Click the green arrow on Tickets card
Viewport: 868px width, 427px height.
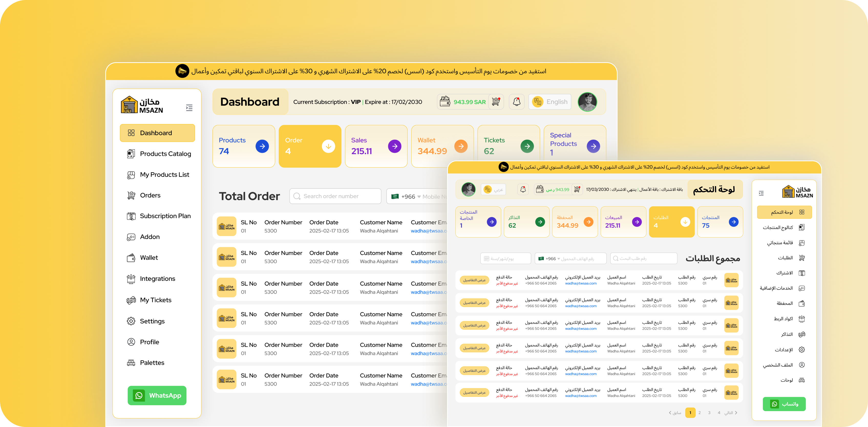pyautogui.click(x=527, y=146)
